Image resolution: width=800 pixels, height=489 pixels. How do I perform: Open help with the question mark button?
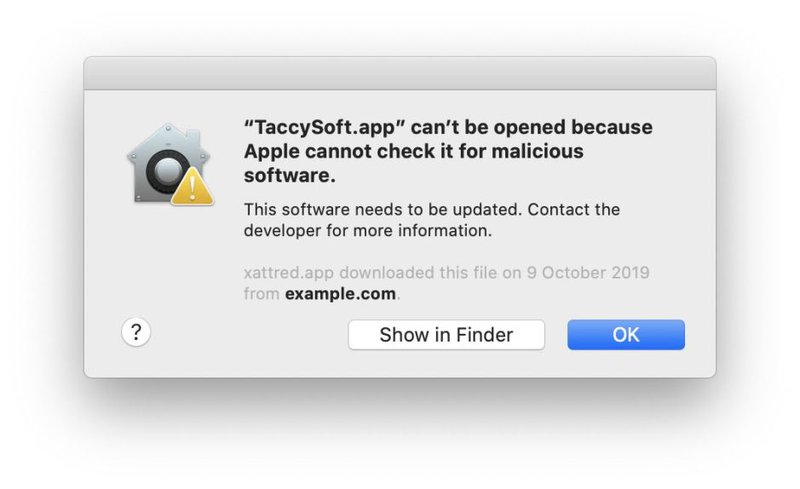point(136,332)
